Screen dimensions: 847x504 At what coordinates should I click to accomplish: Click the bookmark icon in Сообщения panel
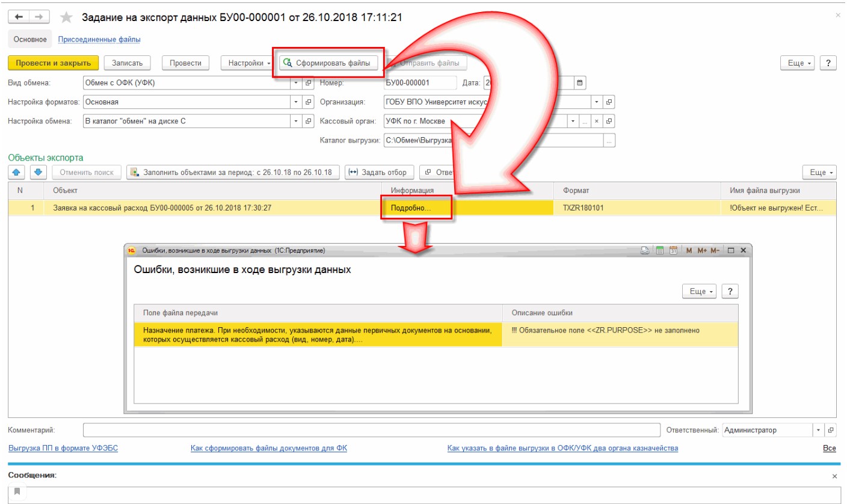pyautogui.click(x=17, y=492)
